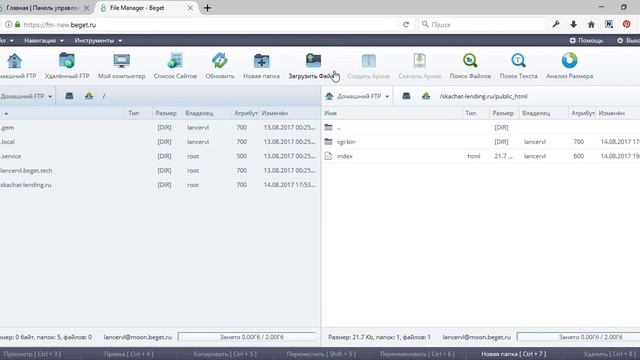Open a new browser tab with the plus button
This screenshot has height=360, width=640.
click(x=207, y=8)
